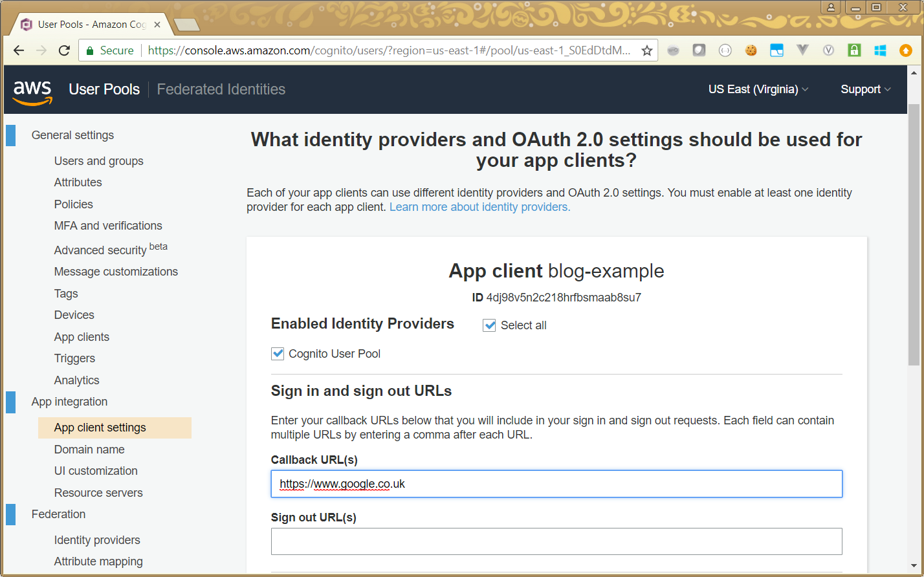Go back using the browser back arrow
The image size is (924, 577).
click(x=19, y=50)
